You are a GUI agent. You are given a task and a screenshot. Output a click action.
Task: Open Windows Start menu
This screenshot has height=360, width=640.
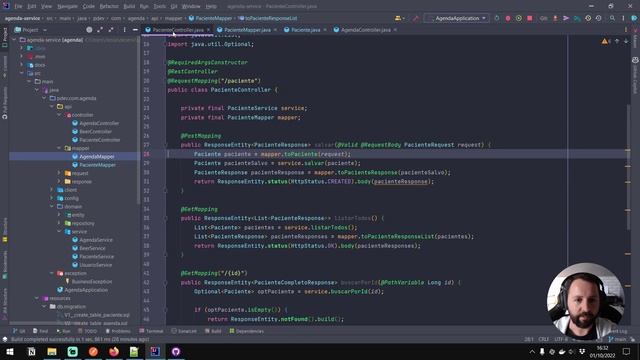[10, 351]
